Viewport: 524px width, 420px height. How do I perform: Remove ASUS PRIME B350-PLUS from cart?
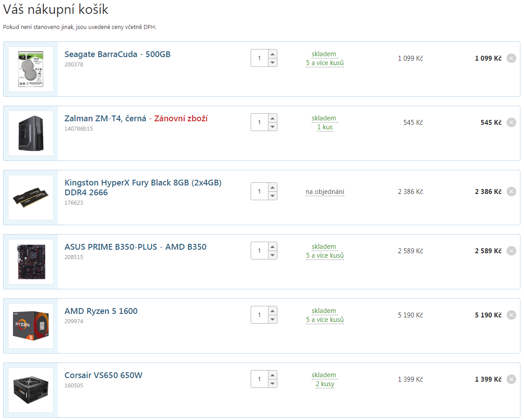point(511,251)
